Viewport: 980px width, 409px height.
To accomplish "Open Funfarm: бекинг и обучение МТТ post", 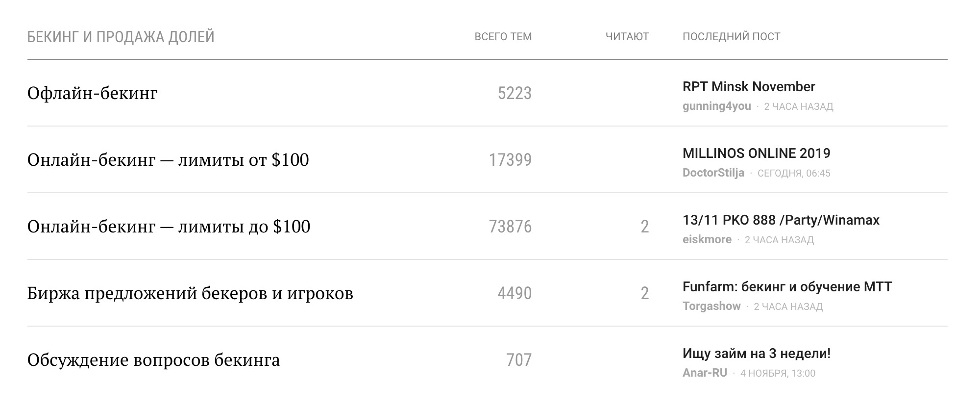I will (x=787, y=287).
